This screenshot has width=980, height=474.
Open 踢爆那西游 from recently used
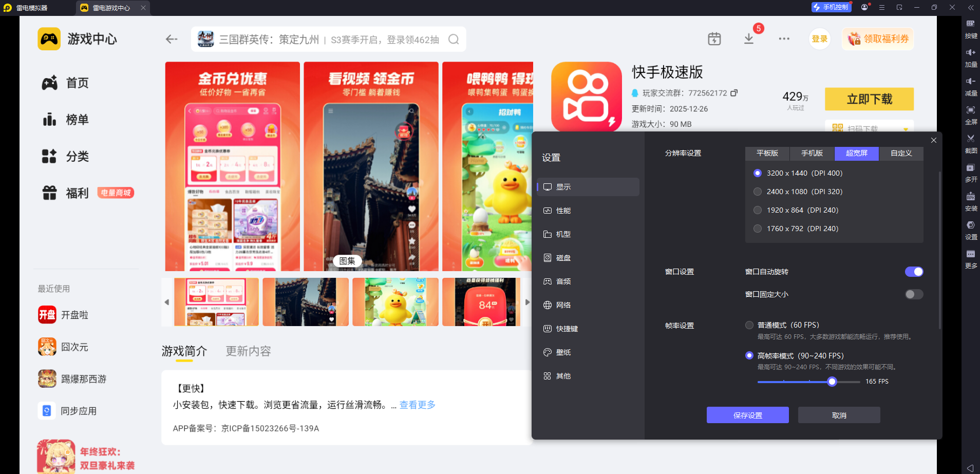click(72, 379)
